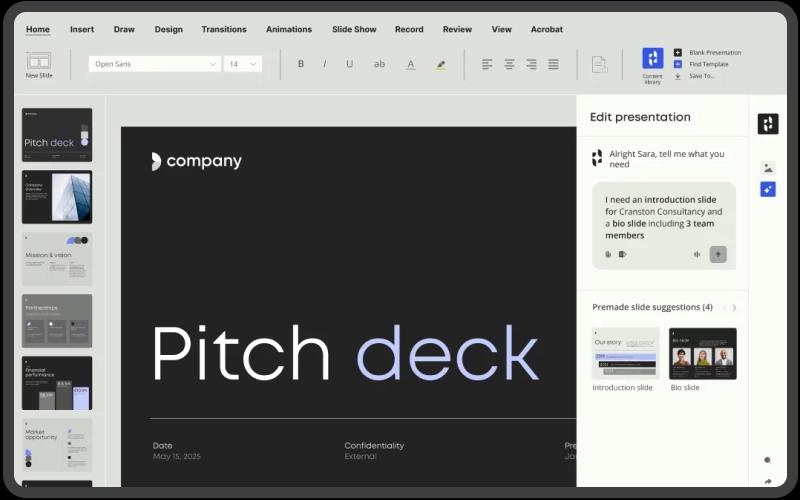Activate voice input in the prompt box
This screenshot has width=800, height=500.
[697, 254]
